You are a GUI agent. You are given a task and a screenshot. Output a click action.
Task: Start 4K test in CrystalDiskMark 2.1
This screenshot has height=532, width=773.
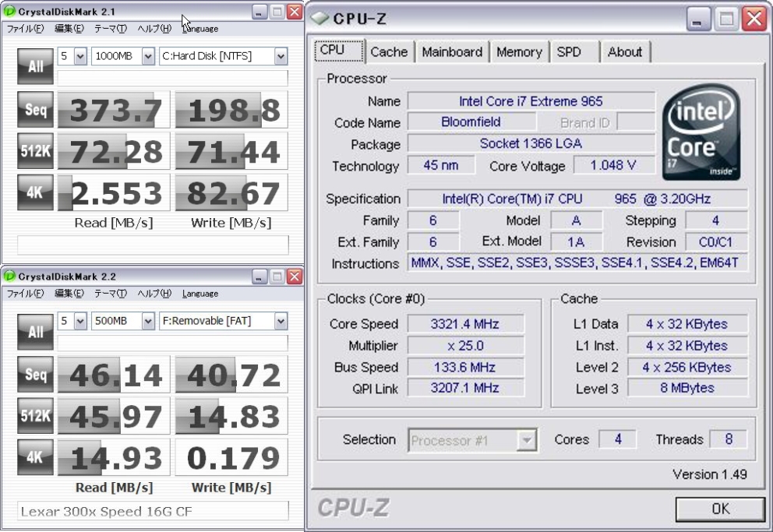35,192
